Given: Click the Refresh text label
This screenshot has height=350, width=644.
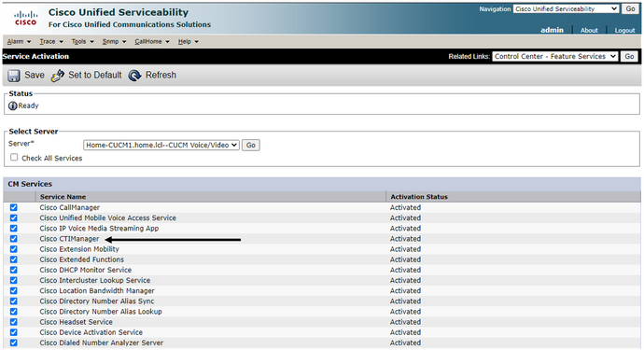Looking at the screenshot, I should pyautogui.click(x=161, y=76).
